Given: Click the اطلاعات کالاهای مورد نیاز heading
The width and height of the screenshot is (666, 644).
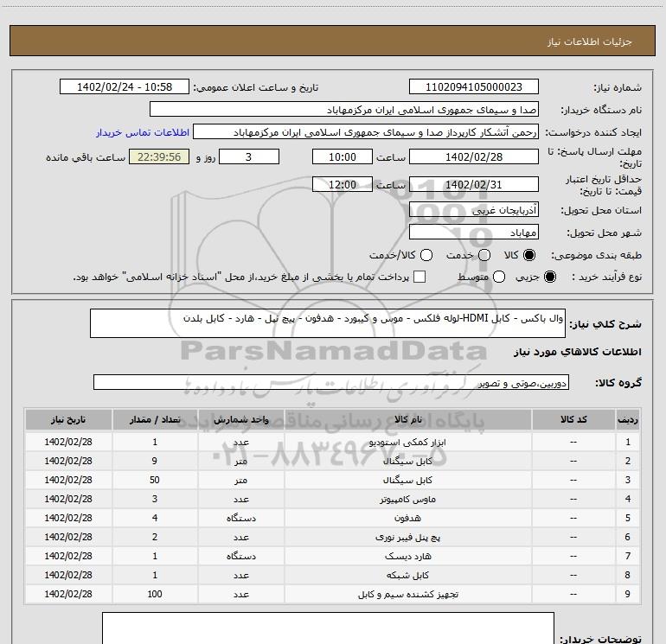Looking at the screenshot, I should pyautogui.click(x=577, y=352).
